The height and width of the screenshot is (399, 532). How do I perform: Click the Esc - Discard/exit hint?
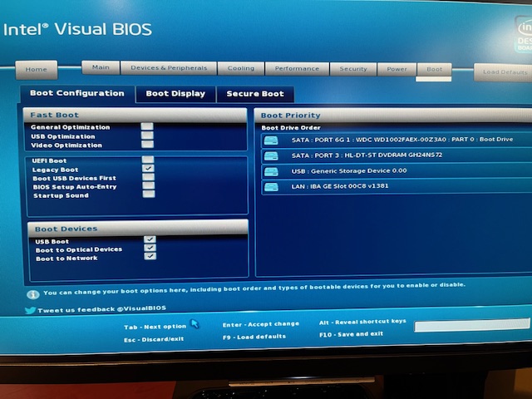(x=154, y=339)
